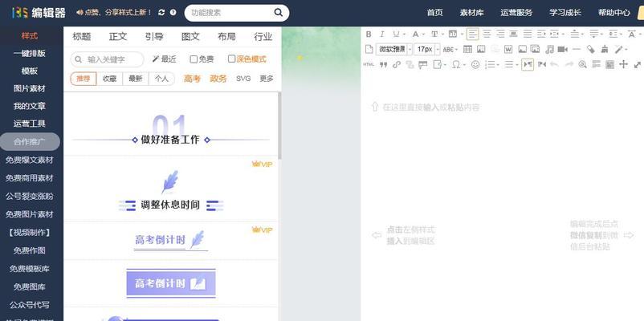Apply underline with the U icon

(396, 34)
